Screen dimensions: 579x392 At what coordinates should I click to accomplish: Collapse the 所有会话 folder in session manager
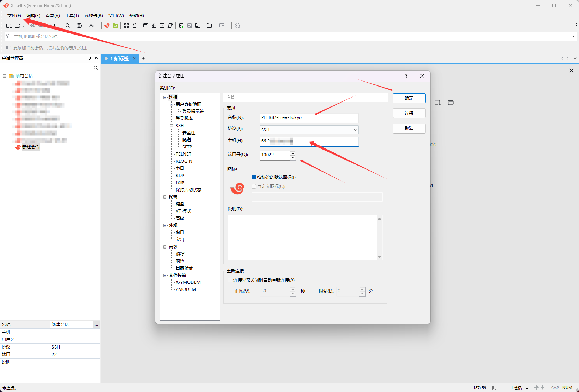[5, 76]
